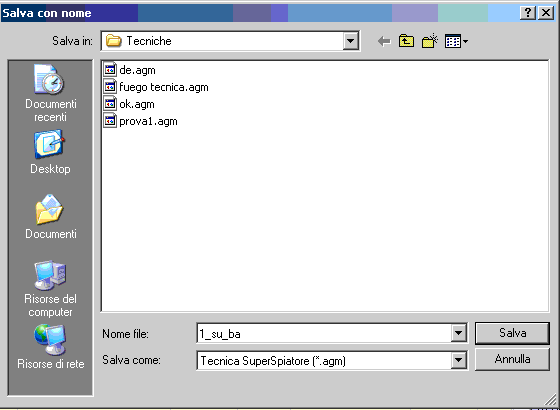Go to Desktop in sidebar
This screenshot has width=560, height=410.
tap(50, 153)
